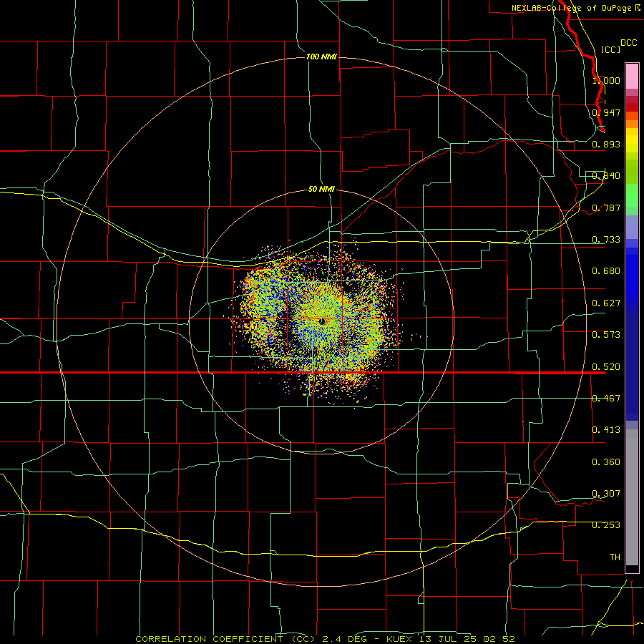Click the 100 NMI range ring label
The image size is (644, 644).
[x=321, y=57]
